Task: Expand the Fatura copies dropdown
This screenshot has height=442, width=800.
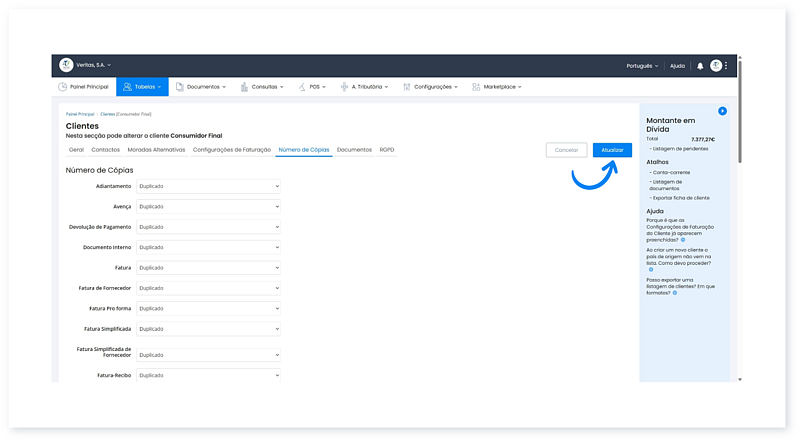Action: click(208, 268)
